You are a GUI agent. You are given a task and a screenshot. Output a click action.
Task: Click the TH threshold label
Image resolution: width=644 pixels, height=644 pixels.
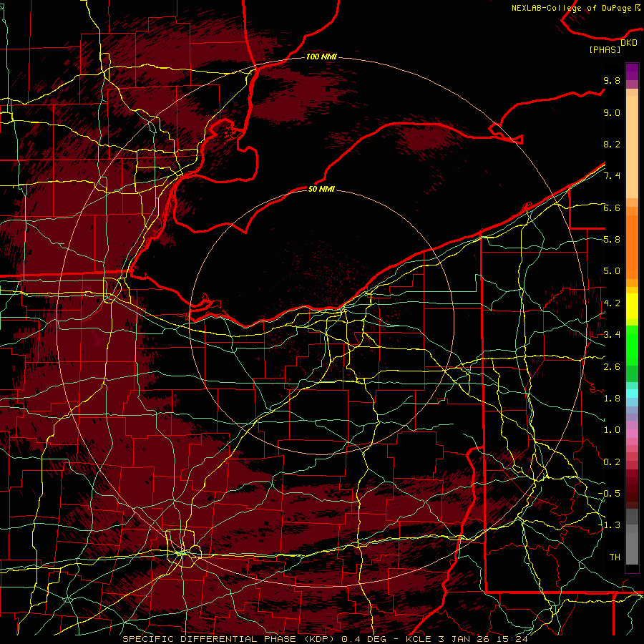615,557
